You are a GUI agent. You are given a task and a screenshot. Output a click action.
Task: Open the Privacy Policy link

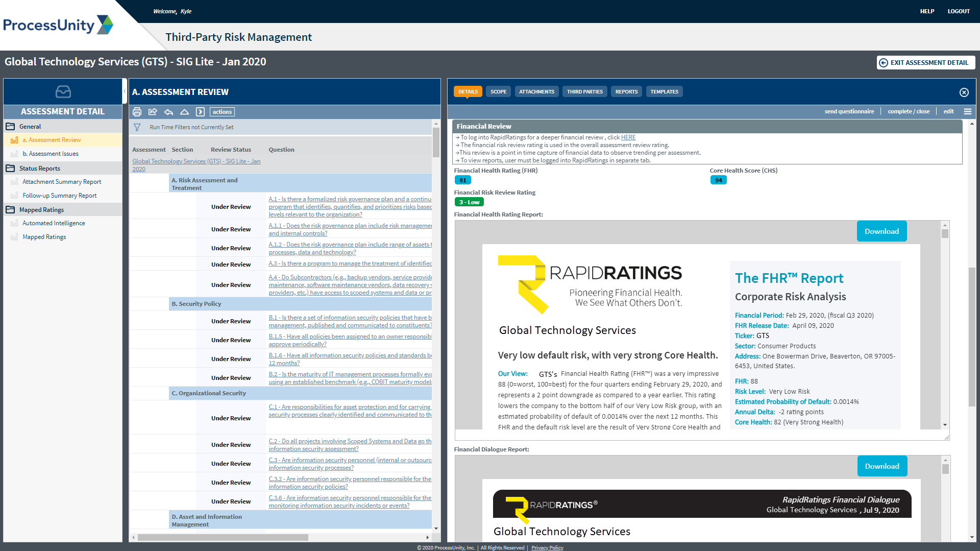(547, 547)
